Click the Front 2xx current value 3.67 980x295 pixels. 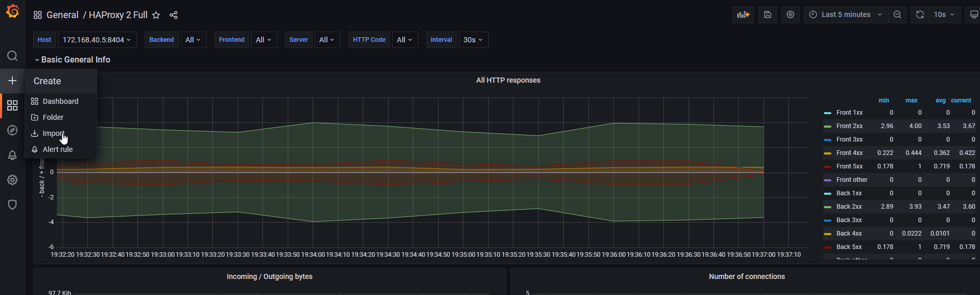[969, 126]
